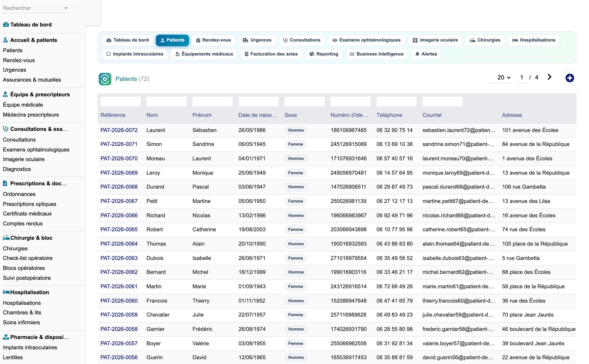The width and height of the screenshot is (589, 364).
Task: Click the ambulance icon on Urgences tab
Action: 245,40
